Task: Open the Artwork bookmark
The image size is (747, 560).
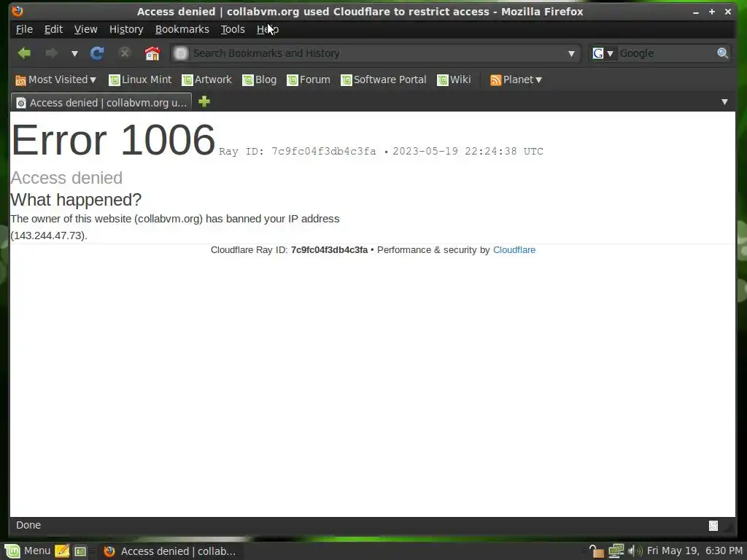Action: [x=206, y=80]
